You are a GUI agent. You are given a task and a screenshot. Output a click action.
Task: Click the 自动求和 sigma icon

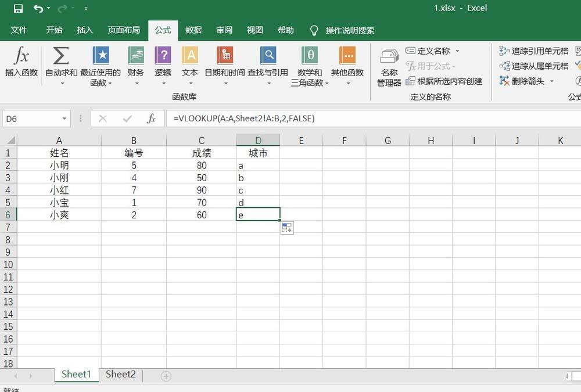pos(61,56)
